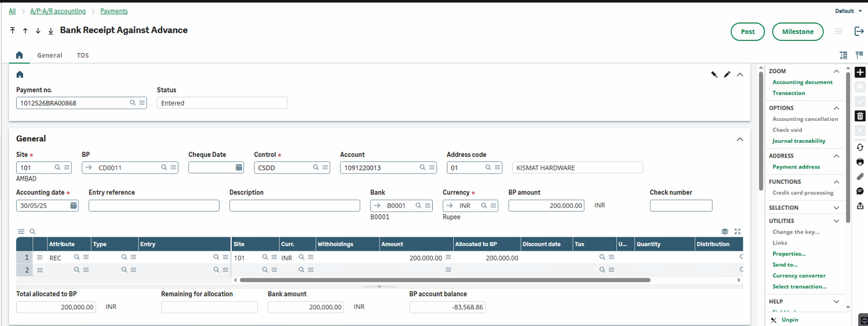The height and width of the screenshot is (326, 868).
Task: Click the Post button
Action: (747, 32)
